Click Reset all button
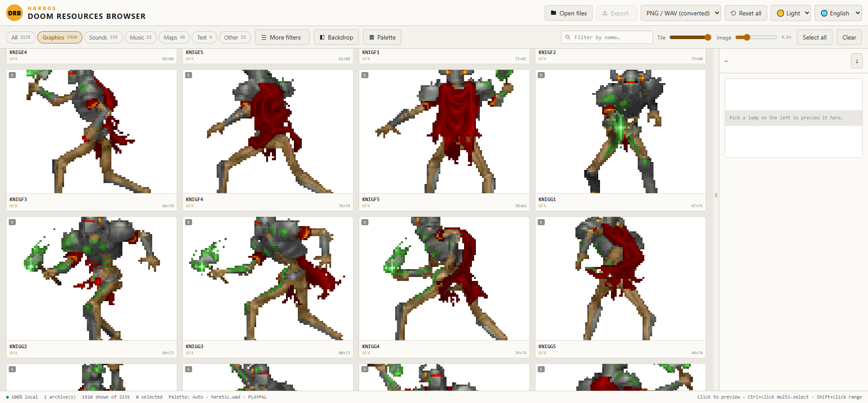Viewport: 868px width, 403px height. (746, 13)
